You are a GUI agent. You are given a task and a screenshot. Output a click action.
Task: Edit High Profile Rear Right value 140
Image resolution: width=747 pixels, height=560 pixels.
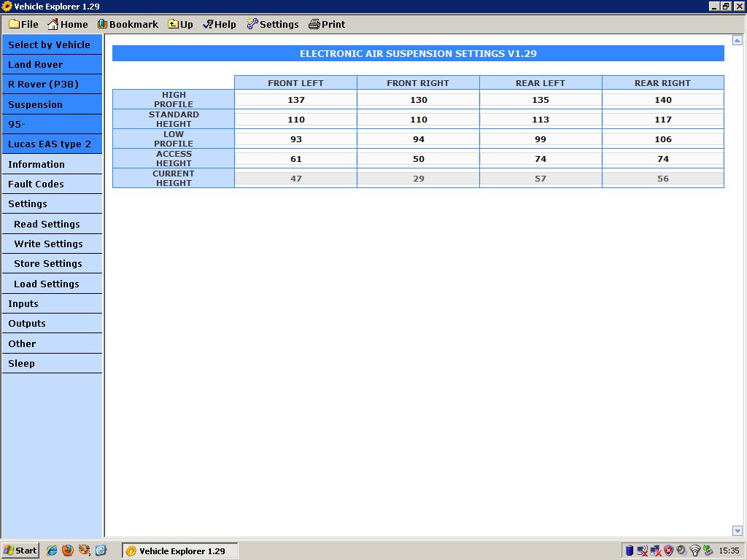pos(663,99)
